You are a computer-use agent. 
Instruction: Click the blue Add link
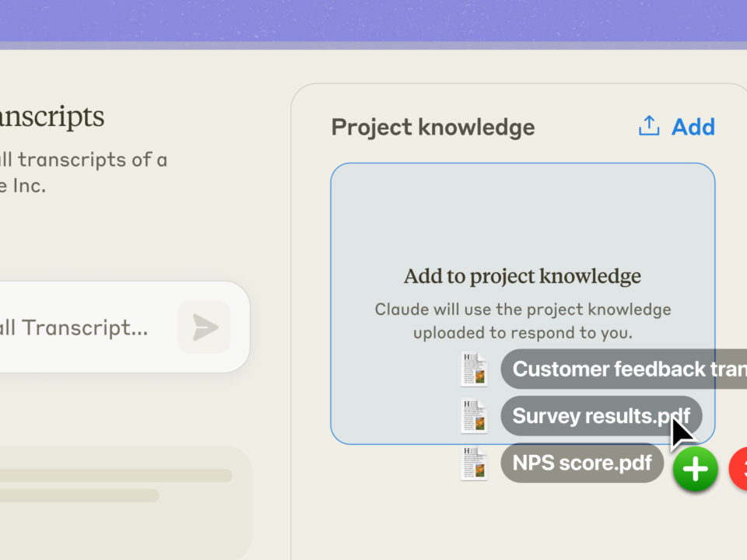point(693,127)
